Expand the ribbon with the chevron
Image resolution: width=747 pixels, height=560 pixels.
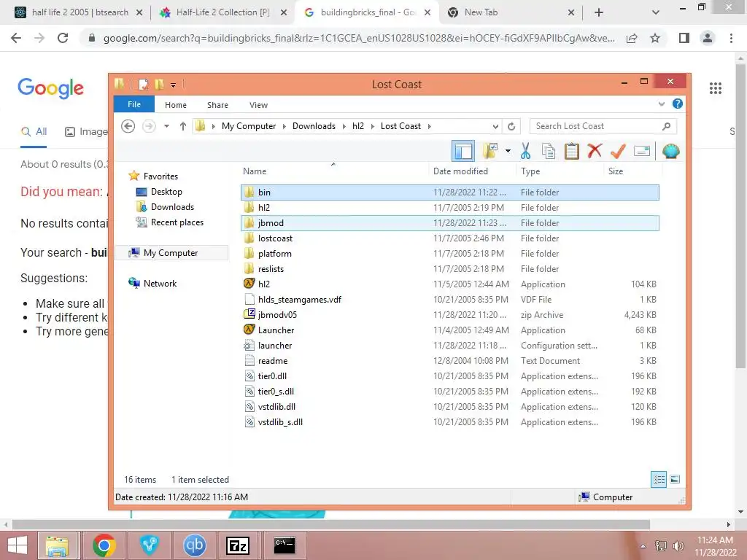coord(661,104)
